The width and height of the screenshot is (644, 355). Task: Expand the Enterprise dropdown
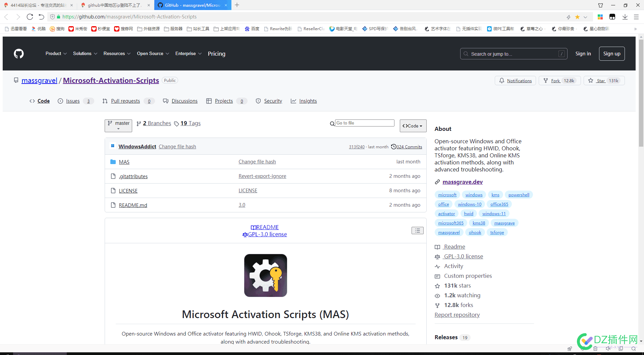tap(188, 54)
